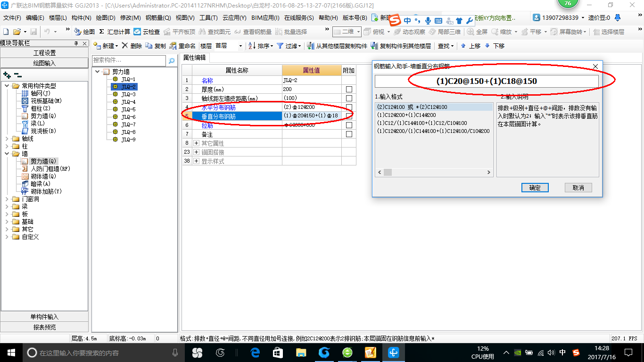Click 重命名 rename button
The width and height of the screenshot is (644, 362).
click(182, 46)
